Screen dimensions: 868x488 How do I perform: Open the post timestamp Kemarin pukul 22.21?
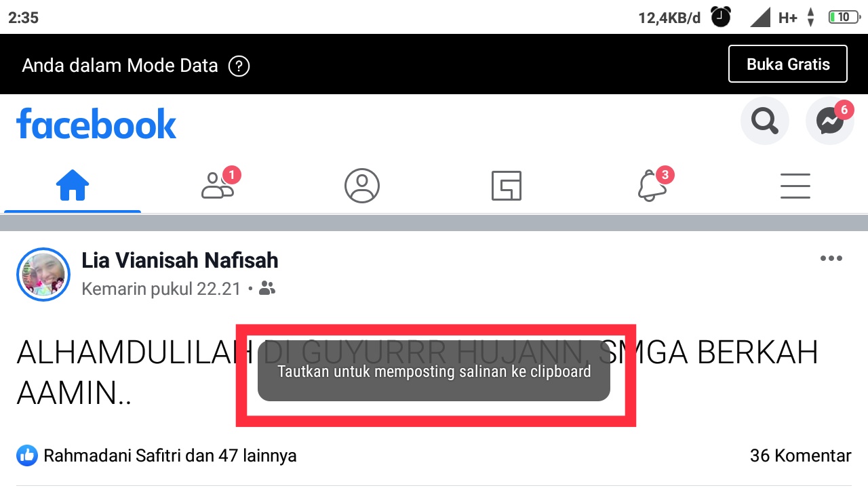(161, 289)
